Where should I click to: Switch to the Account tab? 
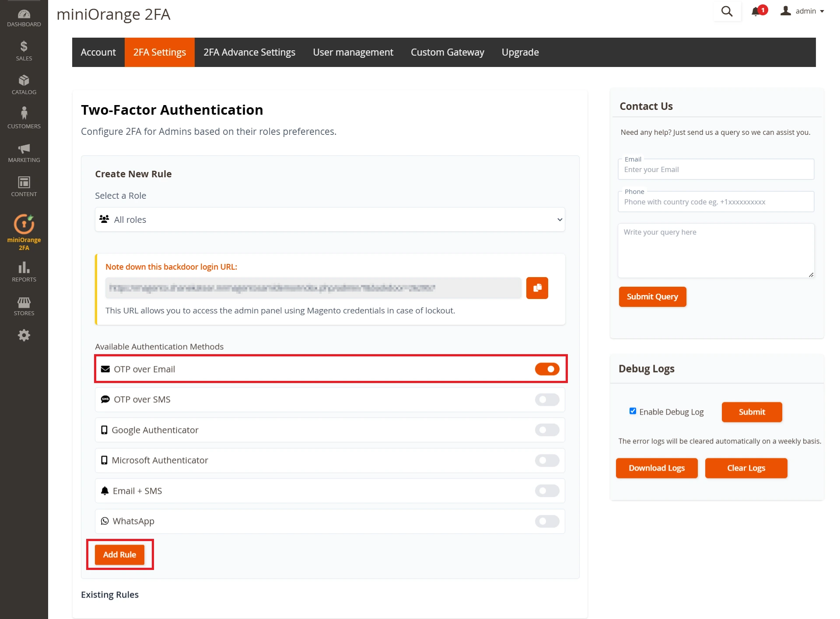pos(98,52)
